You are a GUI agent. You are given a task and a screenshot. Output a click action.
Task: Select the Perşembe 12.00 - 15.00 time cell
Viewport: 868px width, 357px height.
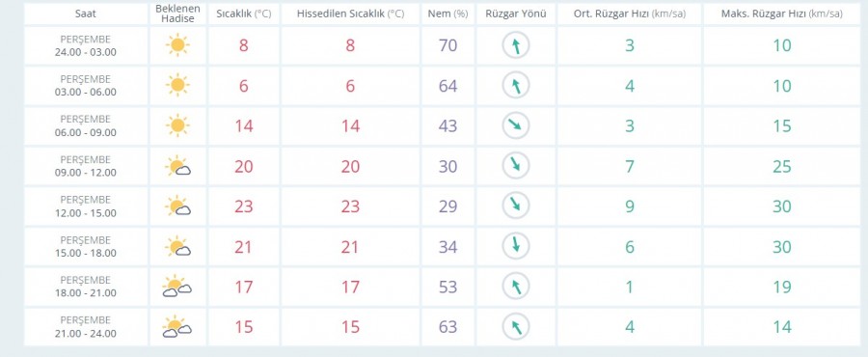85,206
